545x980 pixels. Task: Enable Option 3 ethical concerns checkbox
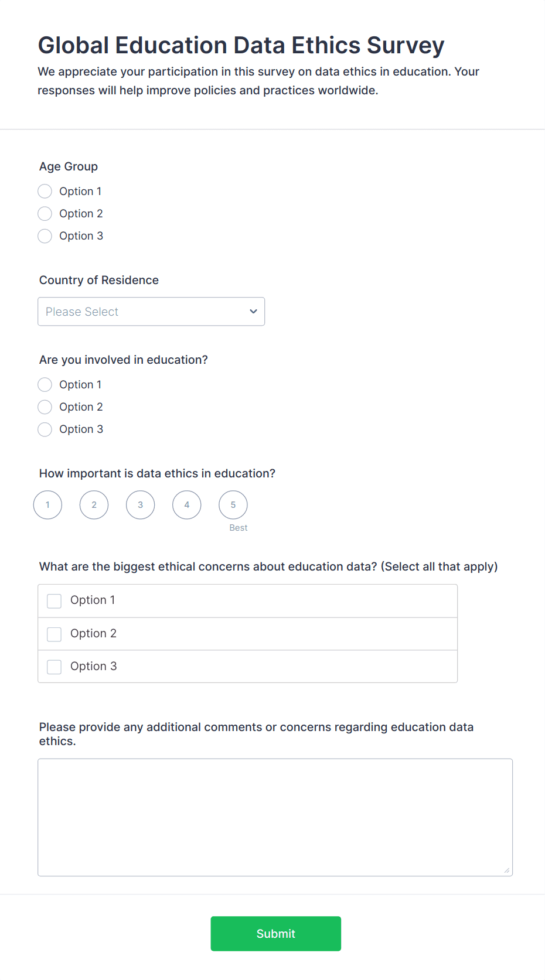tap(54, 667)
